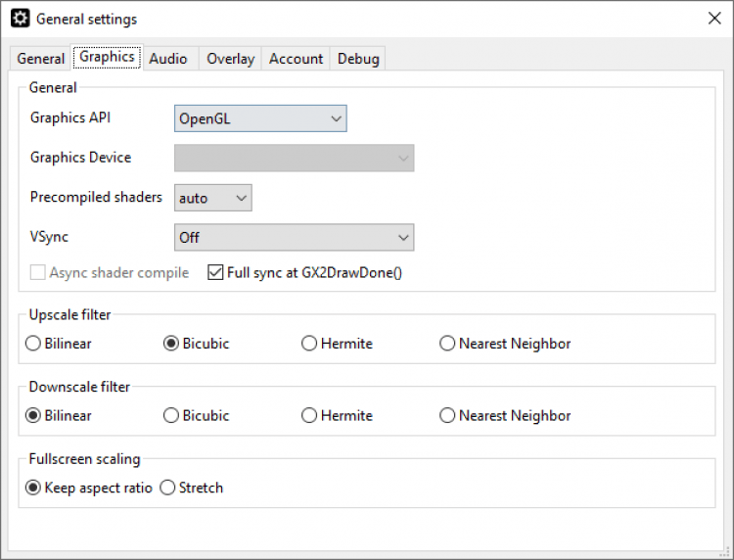The height and width of the screenshot is (560, 734).
Task: Select Bilinear upscale filter
Action: [x=34, y=344]
